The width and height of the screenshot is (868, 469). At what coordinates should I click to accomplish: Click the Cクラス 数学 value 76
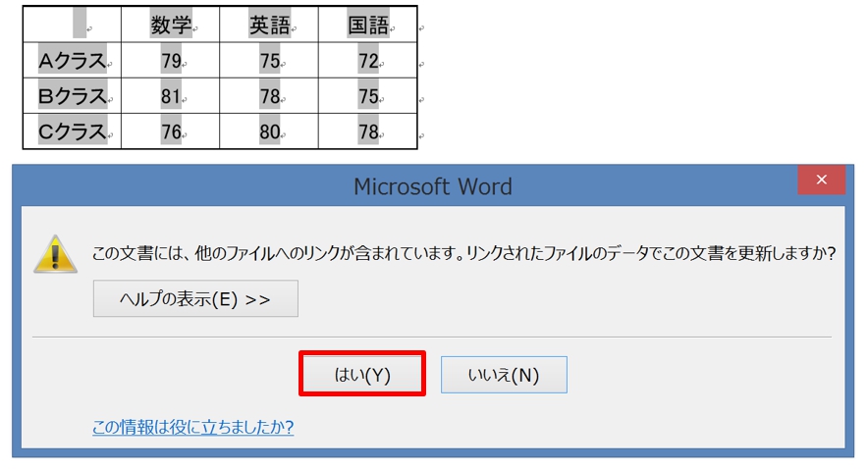[171, 131]
